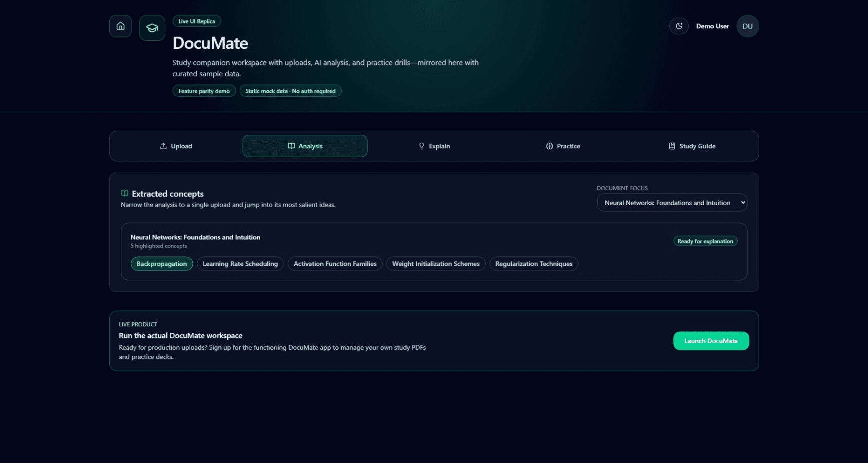
Task: Switch to the Upload tab
Action: (x=176, y=146)
